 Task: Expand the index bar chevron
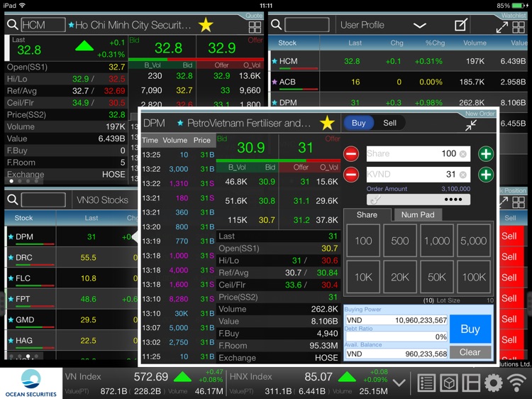point(399,383)
